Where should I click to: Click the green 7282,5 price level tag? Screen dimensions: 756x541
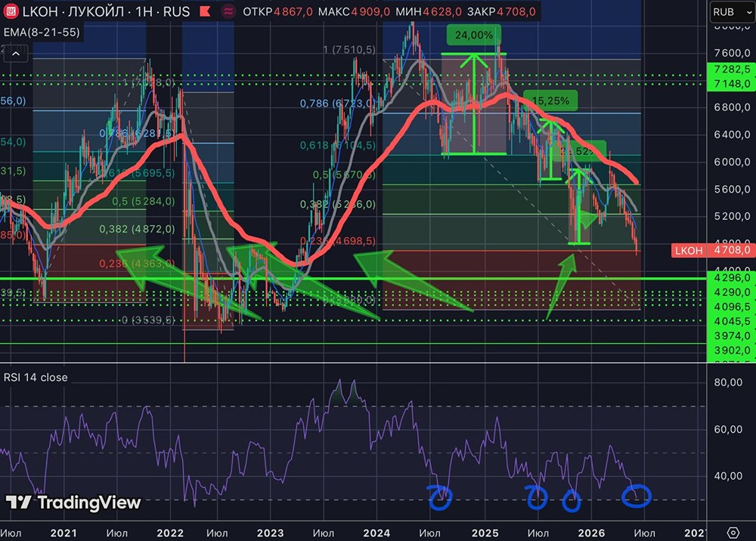731,70
